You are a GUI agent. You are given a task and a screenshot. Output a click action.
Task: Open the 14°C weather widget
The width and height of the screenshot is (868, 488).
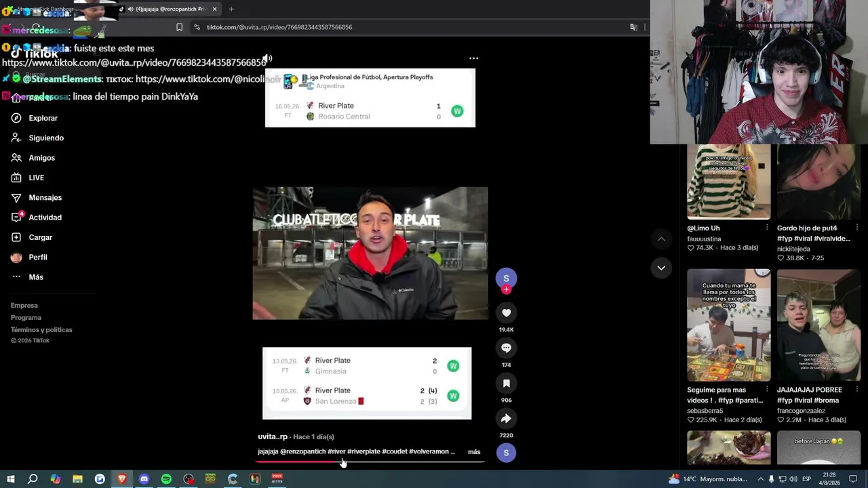click(x=707, y=479)
